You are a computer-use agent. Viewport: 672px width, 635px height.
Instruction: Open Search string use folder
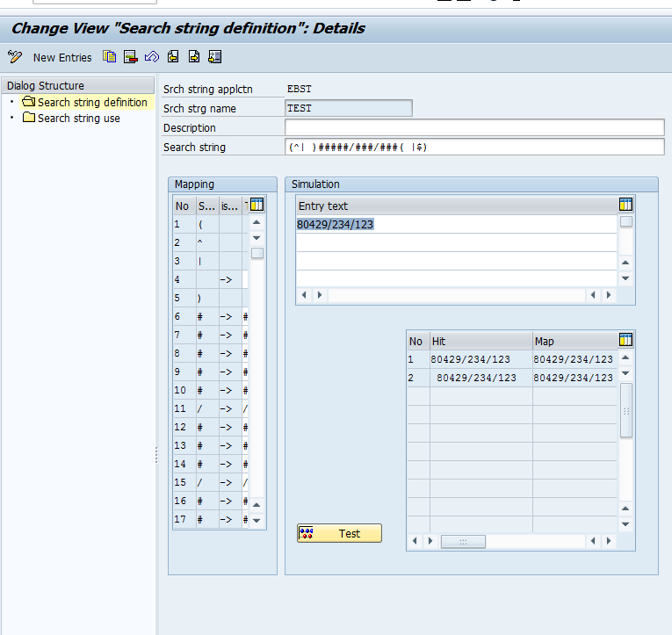click(x=71, y=118)
